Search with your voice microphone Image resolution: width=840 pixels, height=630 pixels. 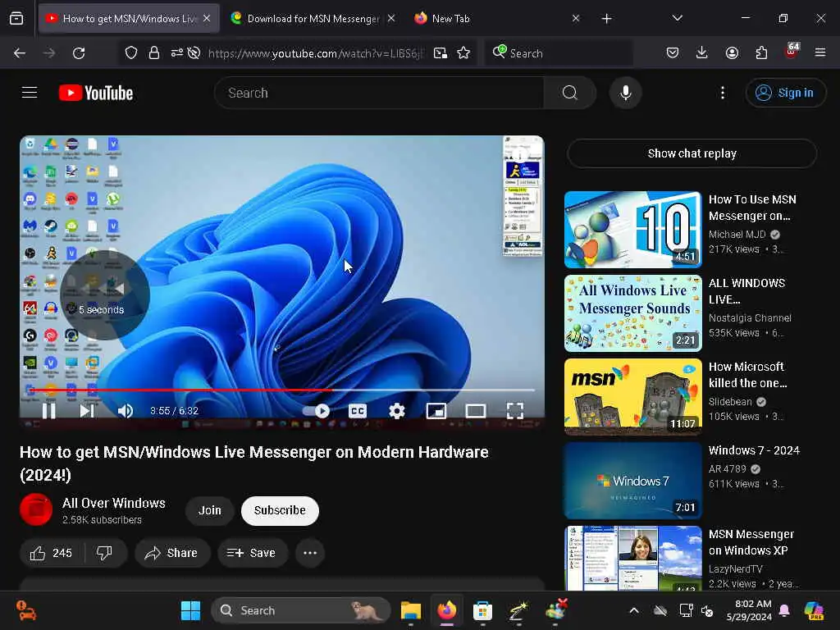[625, 93]
